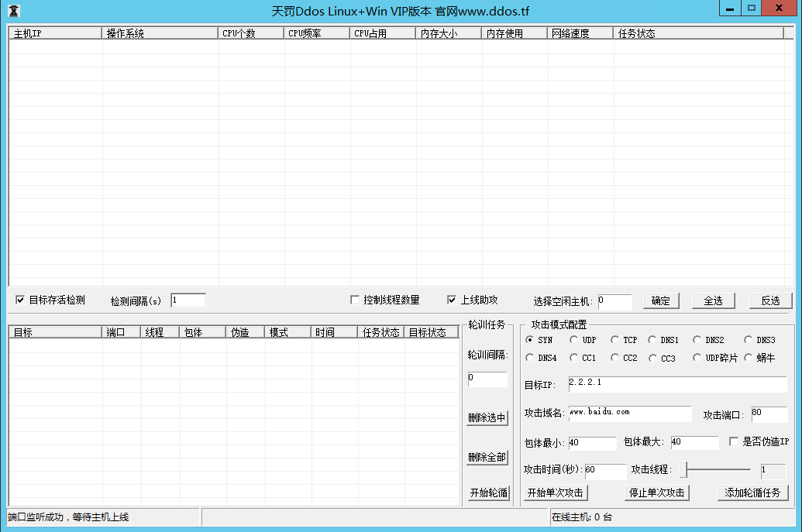Screen dimensions: 802x532
Task: Click the 选择空闲主机 input field
Action: coord(614,301)
